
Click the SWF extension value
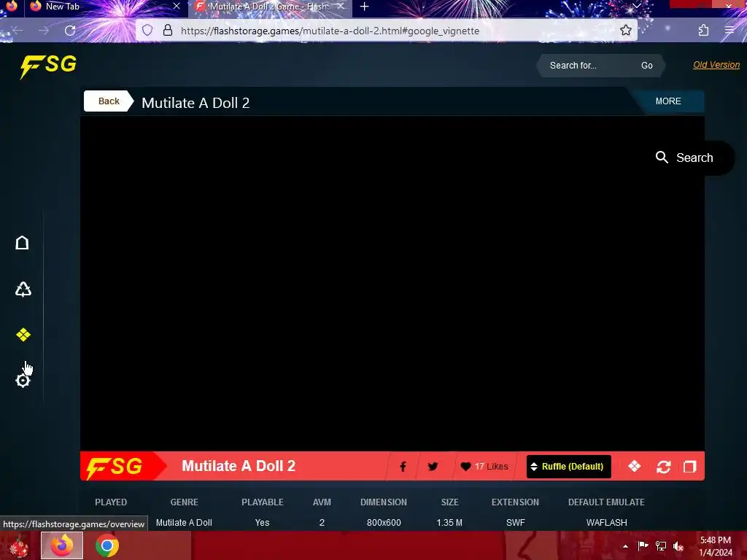coord(516,522)
